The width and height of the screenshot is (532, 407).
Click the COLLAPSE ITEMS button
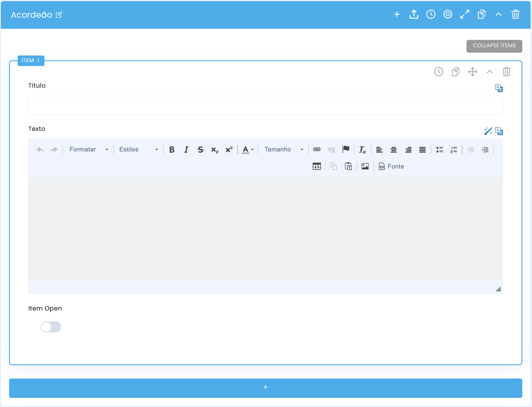pos(494,46)
